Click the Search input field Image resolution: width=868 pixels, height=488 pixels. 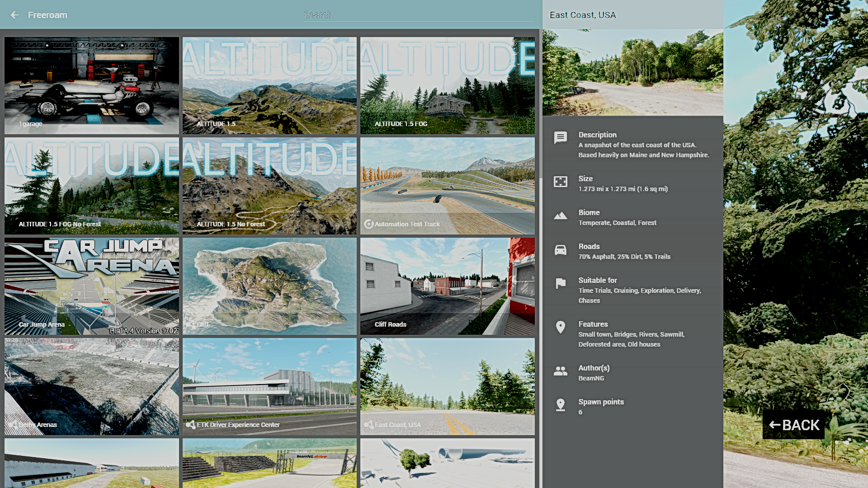(418, 15)
